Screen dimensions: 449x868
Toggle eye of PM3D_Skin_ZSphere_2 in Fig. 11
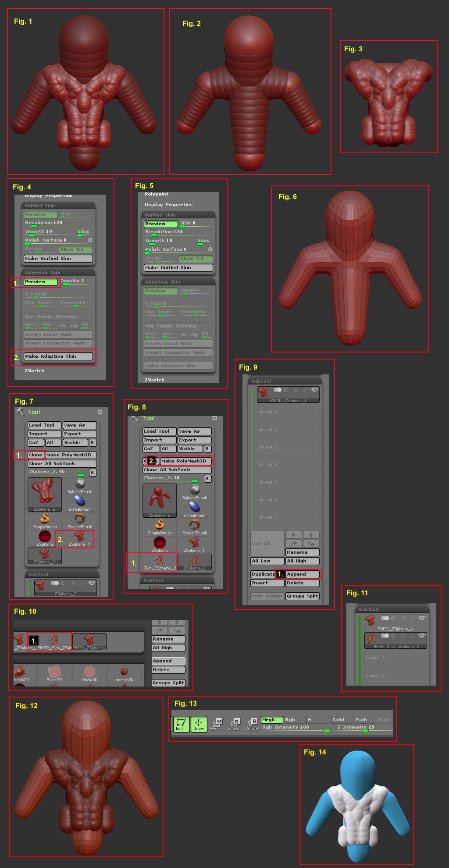coord(422,636)
